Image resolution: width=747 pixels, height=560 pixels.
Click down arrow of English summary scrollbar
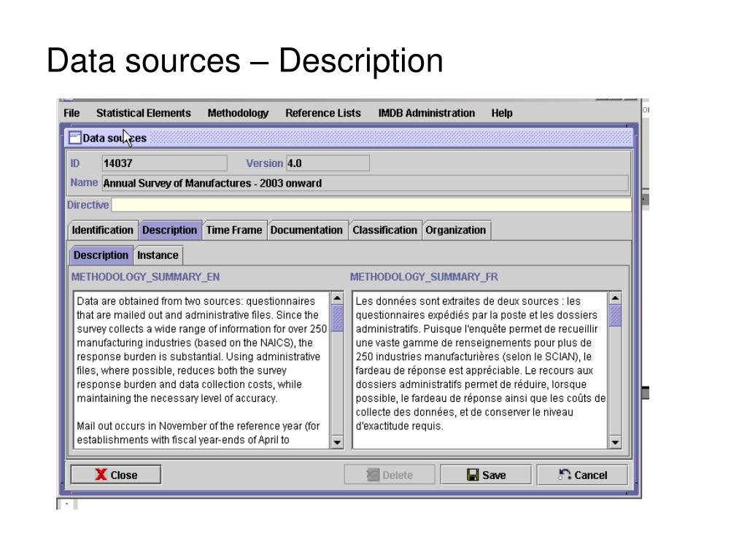[x=337, y=442]
